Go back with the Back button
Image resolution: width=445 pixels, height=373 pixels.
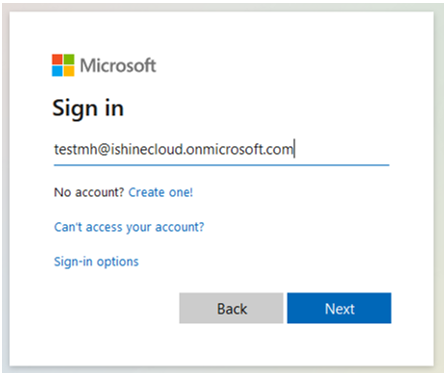point(231,308)
